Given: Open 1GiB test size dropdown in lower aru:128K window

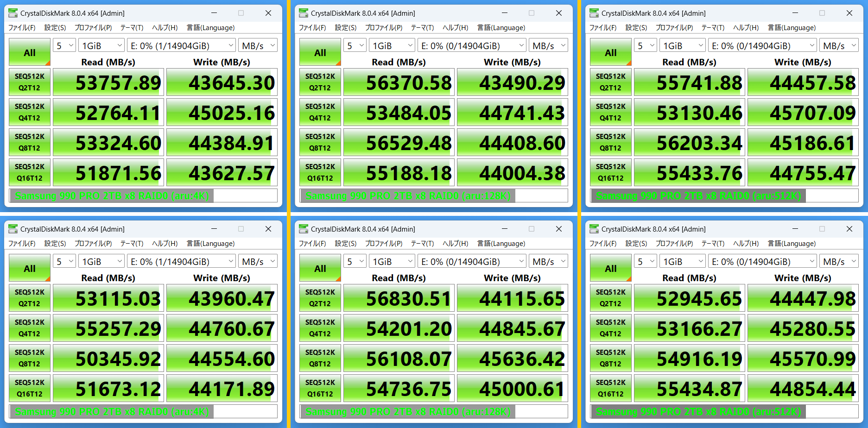Looking at the screenshot, I should [392, 261].
